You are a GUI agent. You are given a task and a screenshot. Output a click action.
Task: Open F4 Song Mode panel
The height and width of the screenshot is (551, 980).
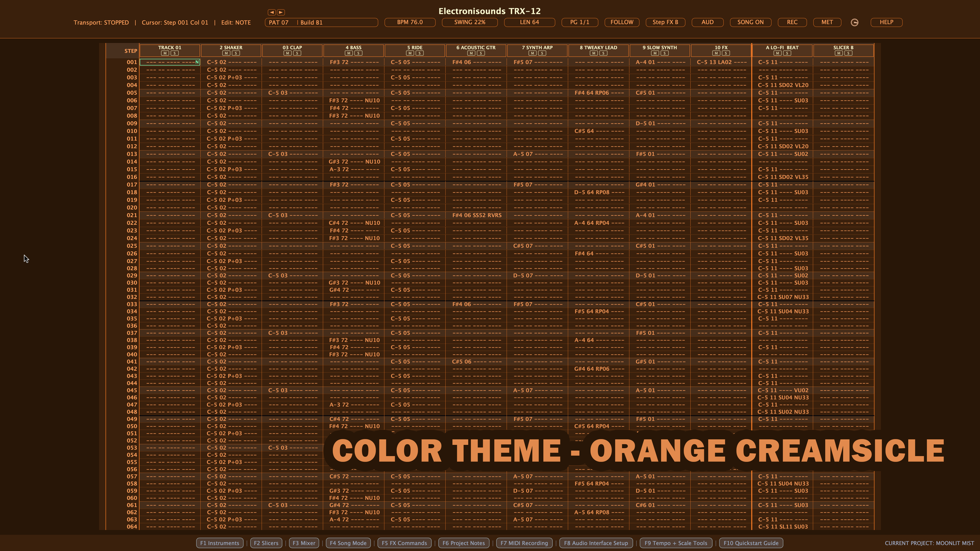pos(348,543)
